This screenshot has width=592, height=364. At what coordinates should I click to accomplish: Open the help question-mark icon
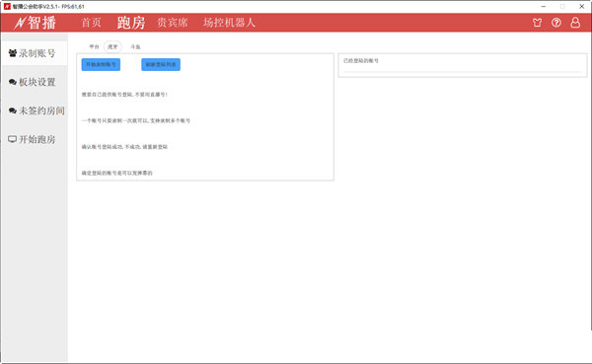[556, 23]
